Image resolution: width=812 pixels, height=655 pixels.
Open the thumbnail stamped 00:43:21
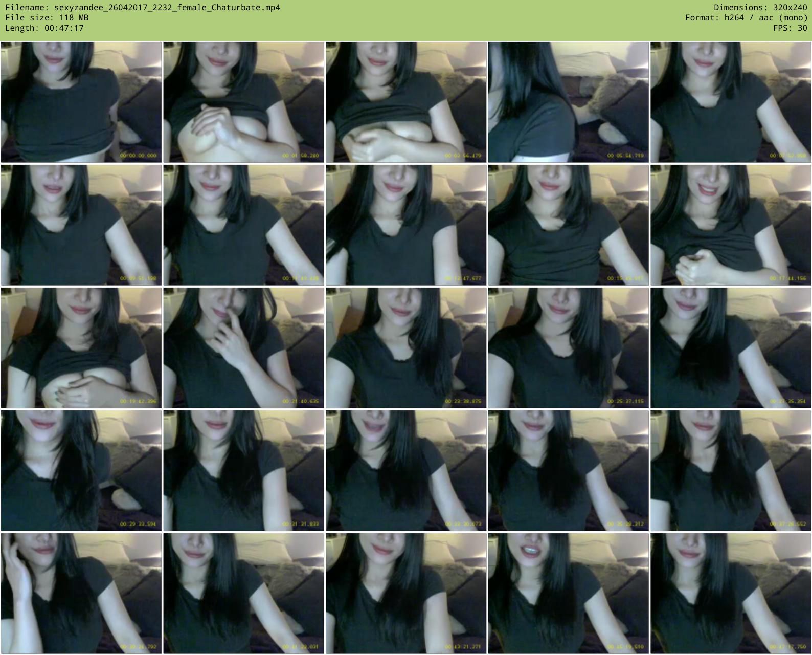(406, 594)
